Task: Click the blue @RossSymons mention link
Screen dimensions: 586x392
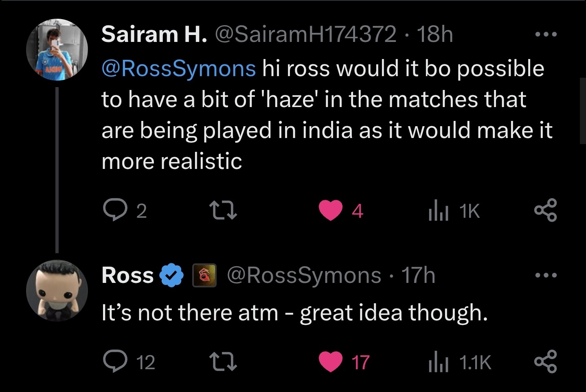Action: [178, 68]
